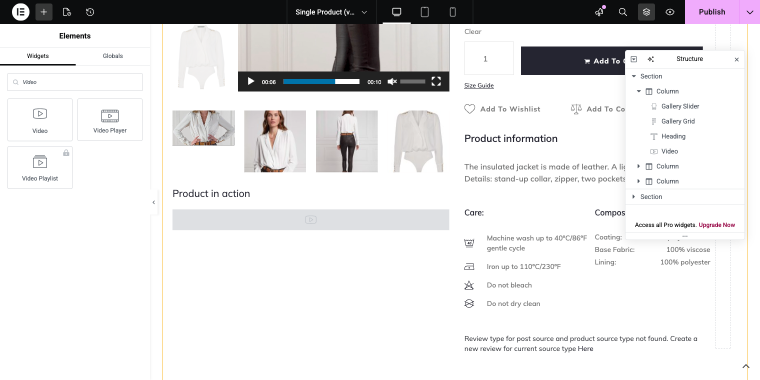Click the Upgrade Now link

[716, 225]
